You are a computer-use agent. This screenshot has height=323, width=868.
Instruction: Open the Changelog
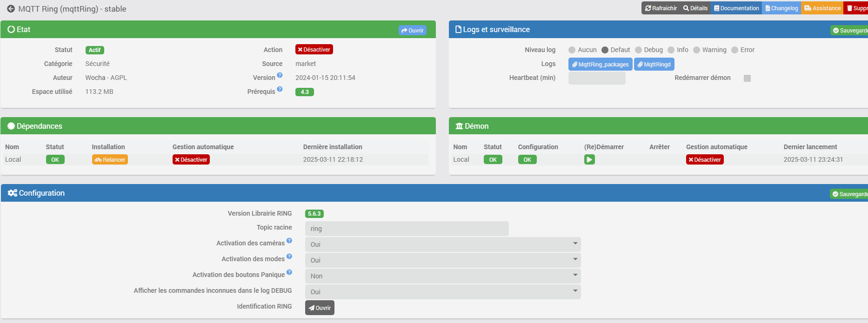point(781,8)
